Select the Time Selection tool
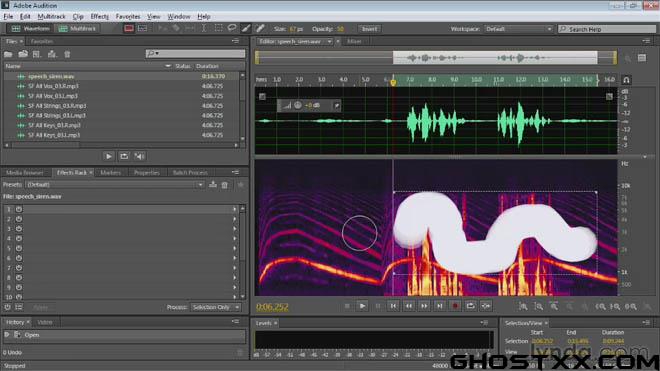This screenshot has height=371, width=660. (204, 29)
